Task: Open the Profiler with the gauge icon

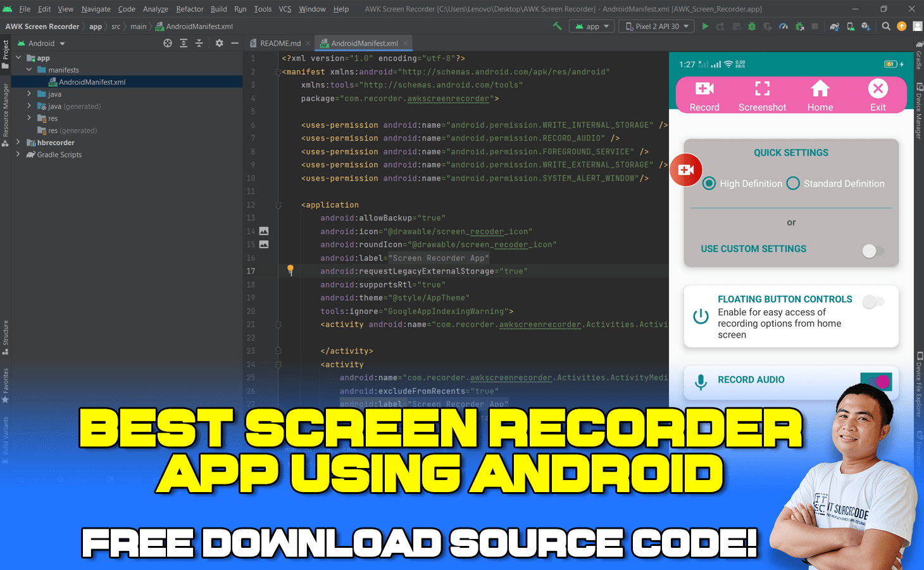Action: point(784,27)
